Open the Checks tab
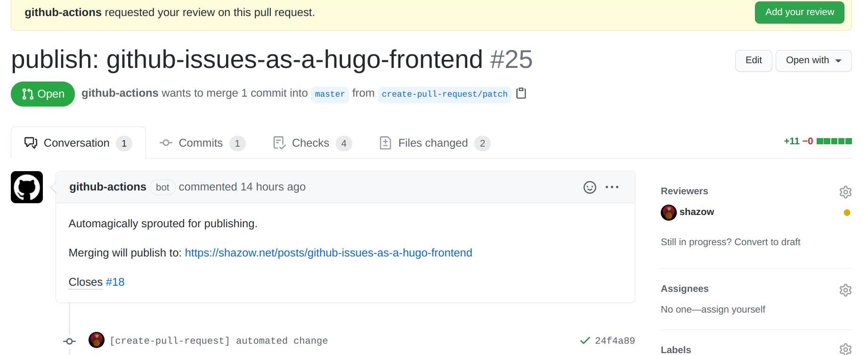The height and width of the screenshot is (355, 868). [311, 143]
